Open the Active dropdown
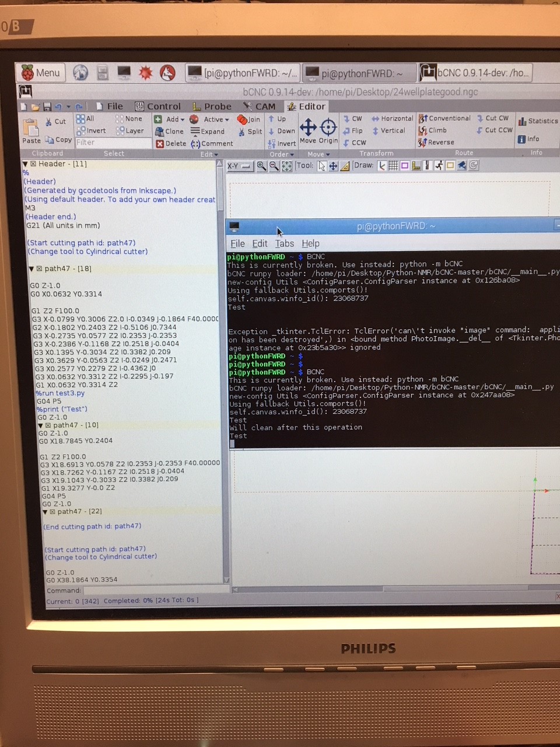560x747 pixels. [209, 119]
